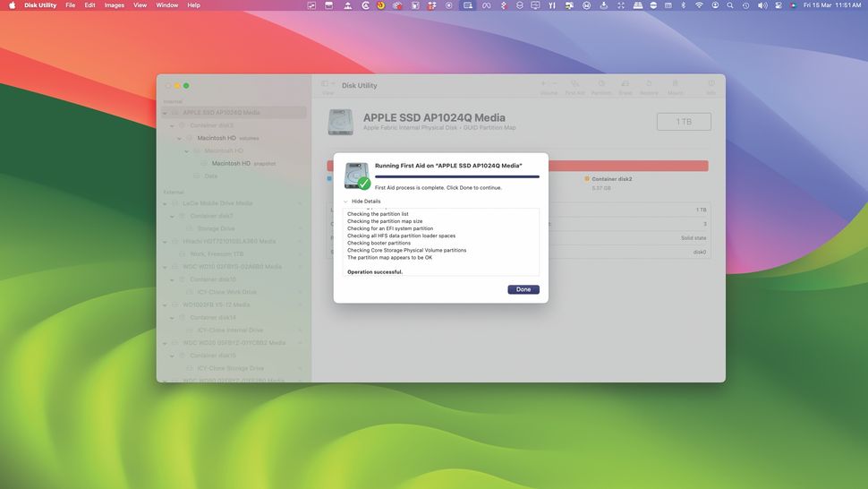Click the 1 TB capacity box
Image resolution: width=868 pixels, height=489 pixels.
(684, 121)
